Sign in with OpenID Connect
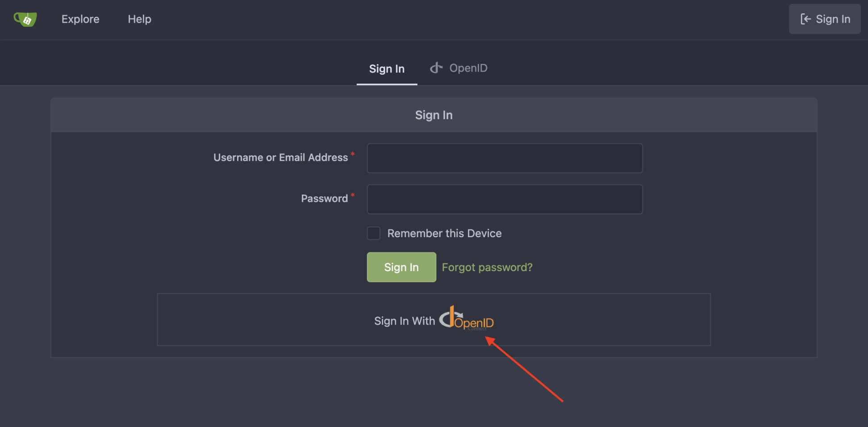The width and height of the screenshot is (868, 427). tap(433, 320)
